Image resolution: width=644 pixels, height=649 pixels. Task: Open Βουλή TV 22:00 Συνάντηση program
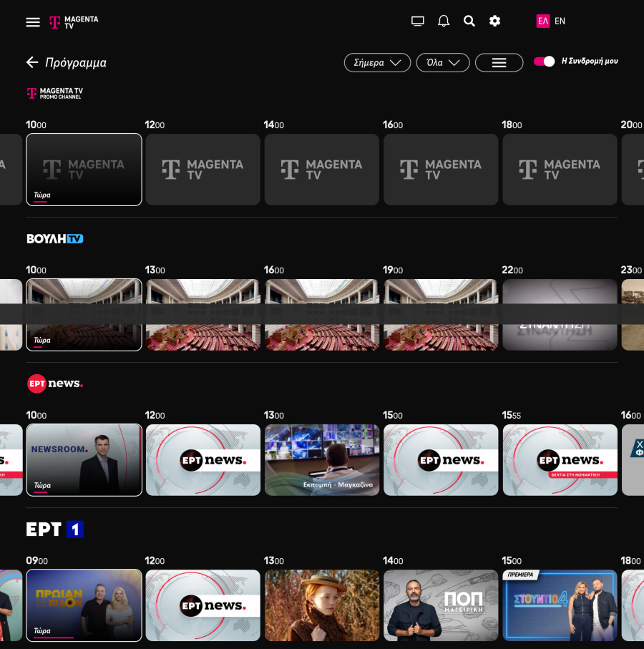(560, 315)
